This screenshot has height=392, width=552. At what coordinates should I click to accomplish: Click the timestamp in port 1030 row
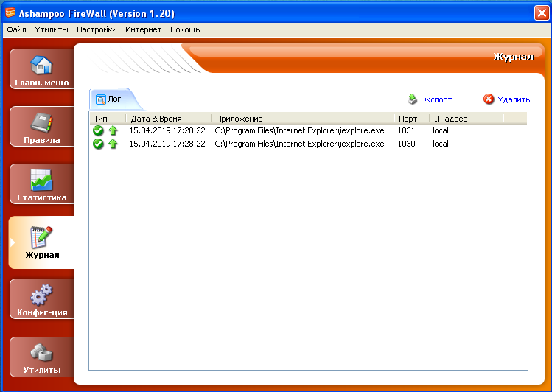[x=167, y=144]
